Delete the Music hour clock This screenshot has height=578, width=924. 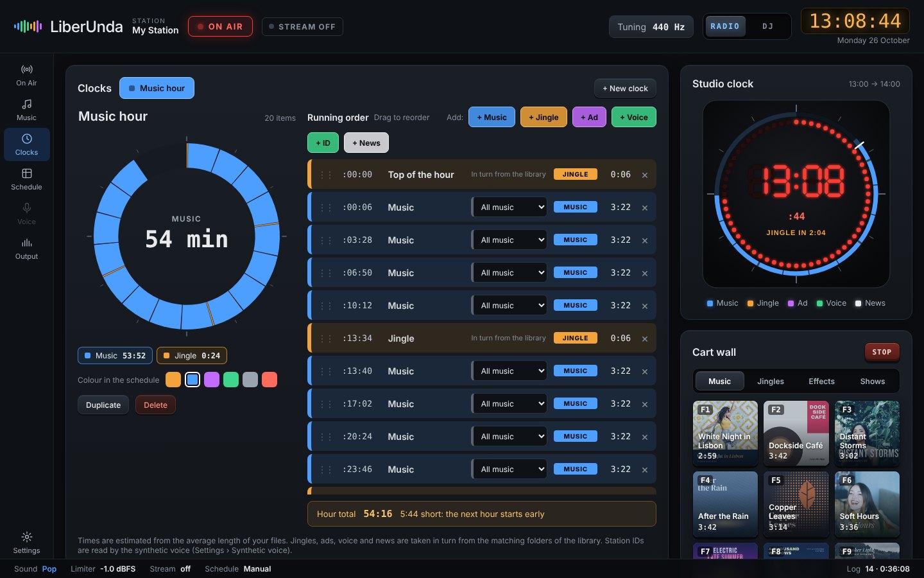tap(155, 405)
